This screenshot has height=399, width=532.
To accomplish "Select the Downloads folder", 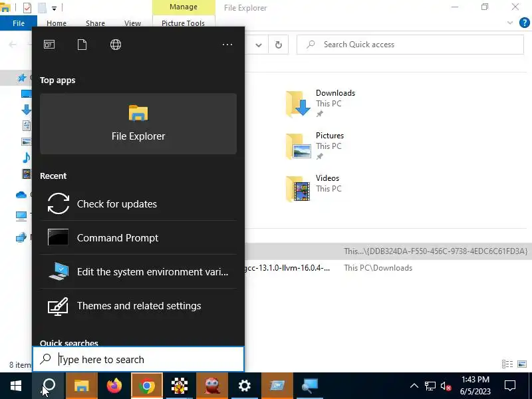I will point(321,104).
